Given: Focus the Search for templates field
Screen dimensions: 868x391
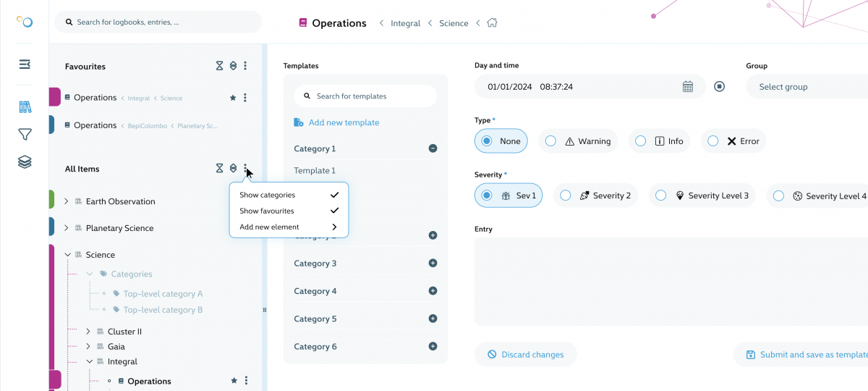Looking at the screenshot, I should click(x=365, y=96).
